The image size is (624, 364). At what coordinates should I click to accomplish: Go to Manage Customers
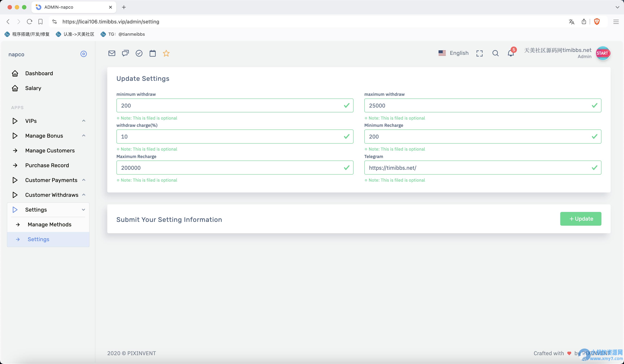pyautogui.click(x=48, y=150)
